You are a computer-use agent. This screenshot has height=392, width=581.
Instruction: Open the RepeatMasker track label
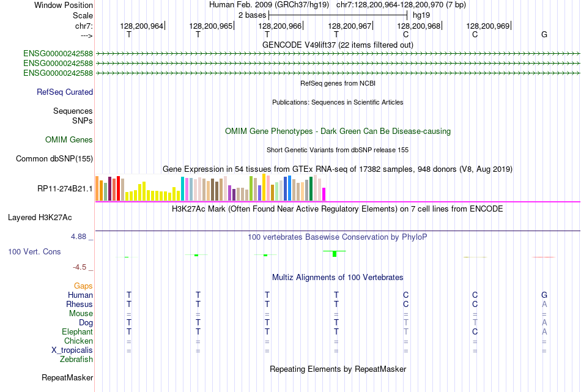point(67,377)
